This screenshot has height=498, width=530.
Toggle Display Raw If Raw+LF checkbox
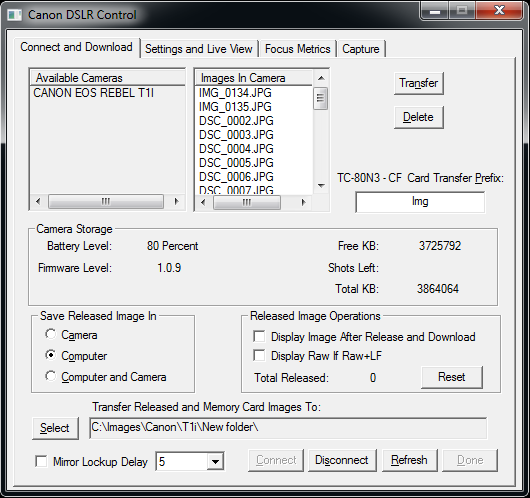point(259,355)
